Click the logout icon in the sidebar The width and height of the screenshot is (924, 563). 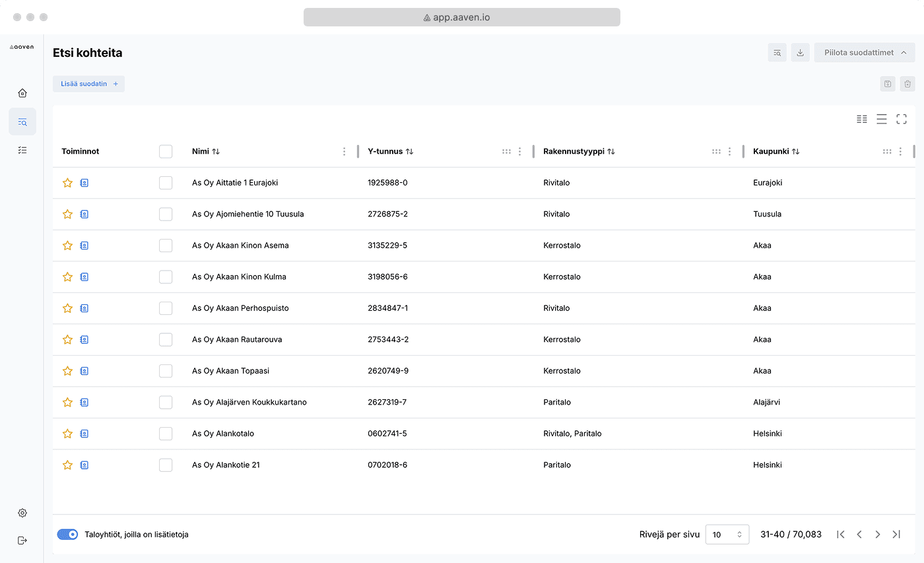click(x=22, y=541)
